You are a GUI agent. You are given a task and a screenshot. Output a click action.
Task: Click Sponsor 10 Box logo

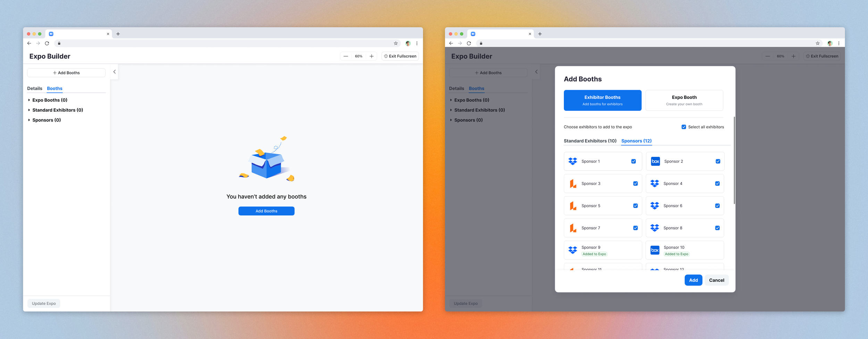pyautogui.click(x=655, y=250)
